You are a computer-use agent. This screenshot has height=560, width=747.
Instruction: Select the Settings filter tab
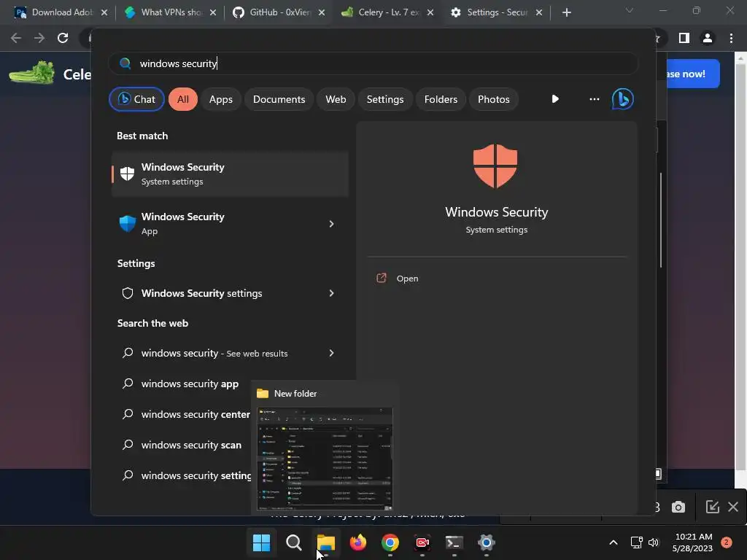385,99
